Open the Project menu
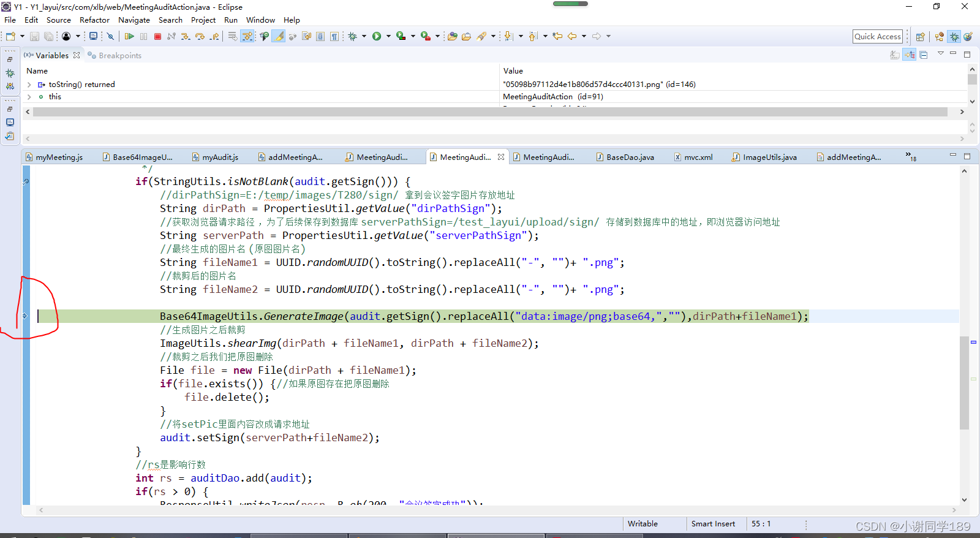 click(x=203, y=20)
